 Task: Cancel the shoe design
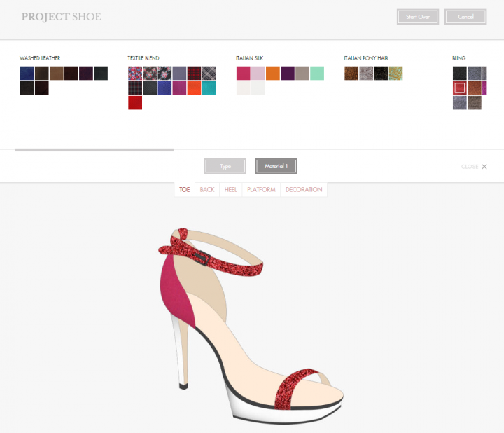click(465, 17)
